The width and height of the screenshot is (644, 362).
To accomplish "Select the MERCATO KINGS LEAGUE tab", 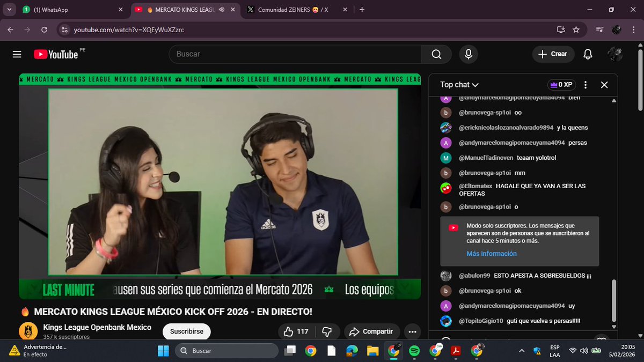I will point(185,10).
